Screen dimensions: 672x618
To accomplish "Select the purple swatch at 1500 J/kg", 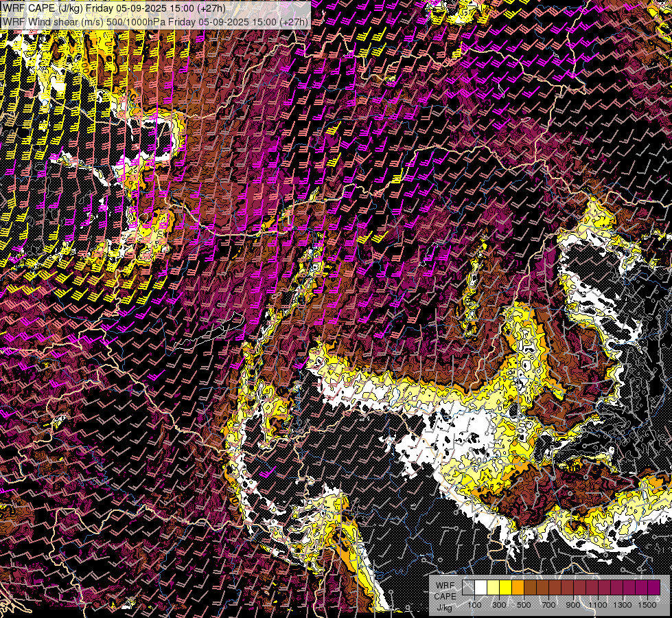I will [653, 587].
